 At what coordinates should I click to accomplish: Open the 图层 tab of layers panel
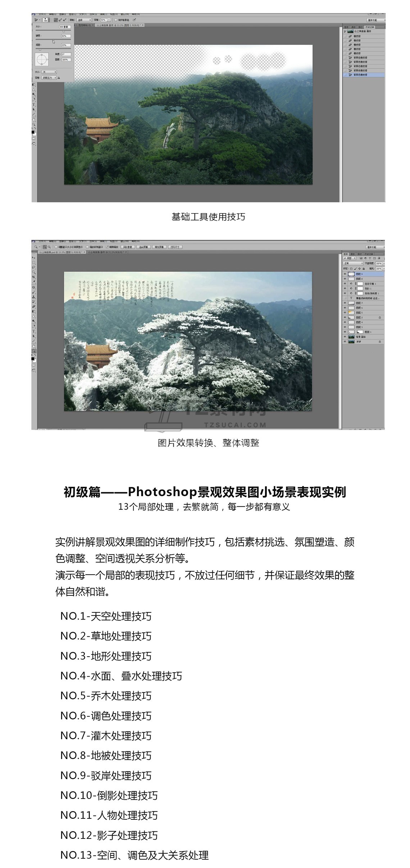click(x=346, y=254)
